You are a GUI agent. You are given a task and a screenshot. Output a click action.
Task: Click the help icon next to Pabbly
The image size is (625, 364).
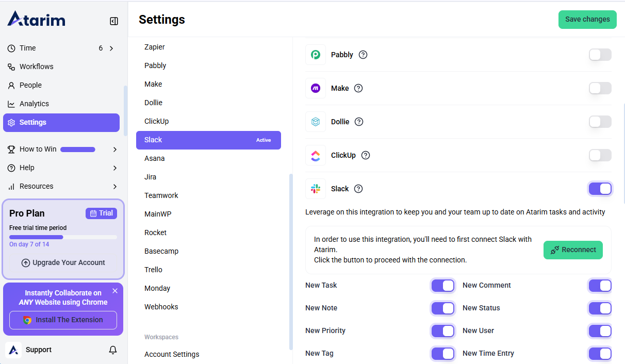click(363, 55)
